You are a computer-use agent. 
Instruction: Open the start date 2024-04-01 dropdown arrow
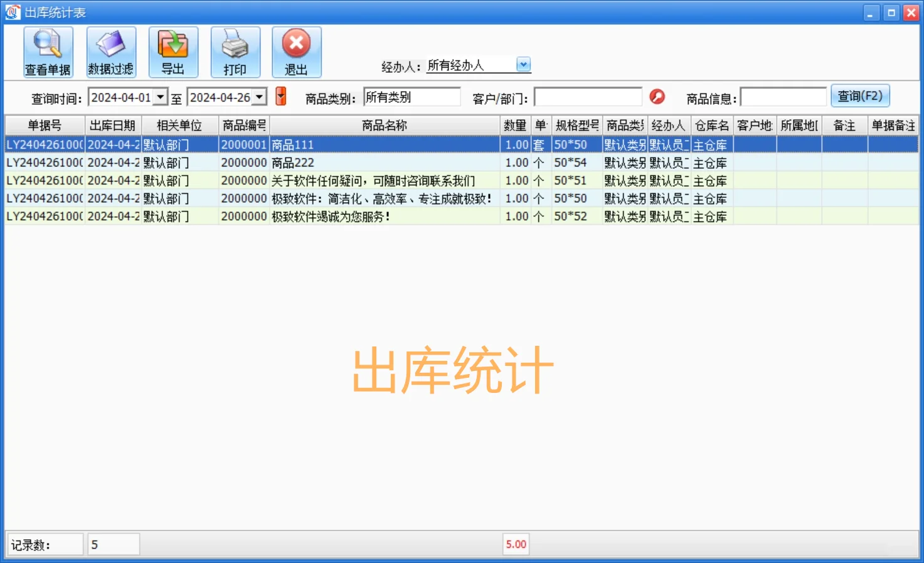click(x=161, y=97)
